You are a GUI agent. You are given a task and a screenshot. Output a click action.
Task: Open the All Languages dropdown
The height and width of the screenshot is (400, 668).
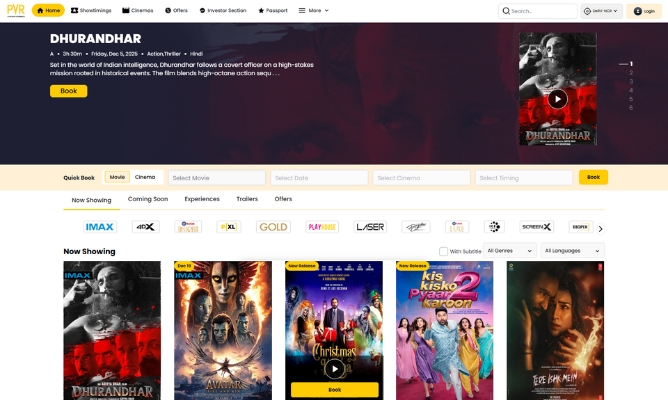coord(572,251)
